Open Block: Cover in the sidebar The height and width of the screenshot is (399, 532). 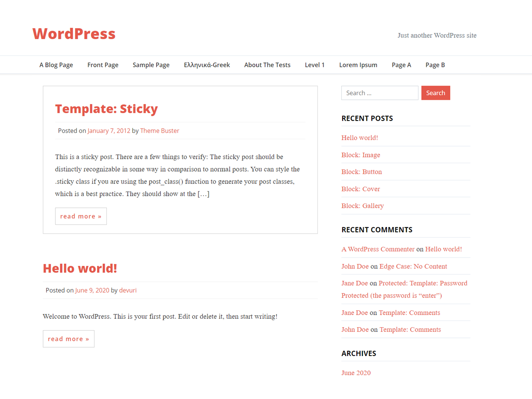point(360,188)
